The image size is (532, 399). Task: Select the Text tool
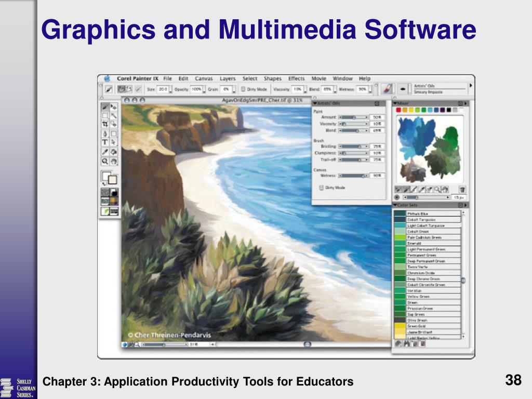click(x=105, y=142)
